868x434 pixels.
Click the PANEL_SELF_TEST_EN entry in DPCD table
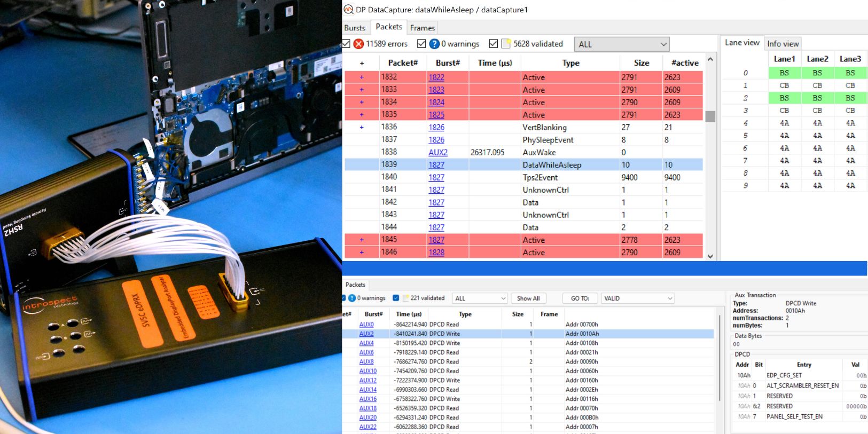[794, 417]
